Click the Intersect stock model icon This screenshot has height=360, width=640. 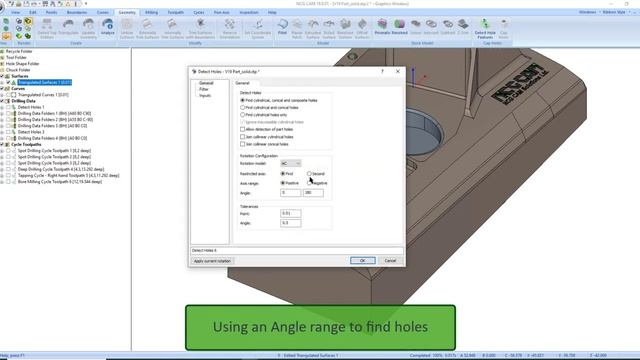pos(431,27)
